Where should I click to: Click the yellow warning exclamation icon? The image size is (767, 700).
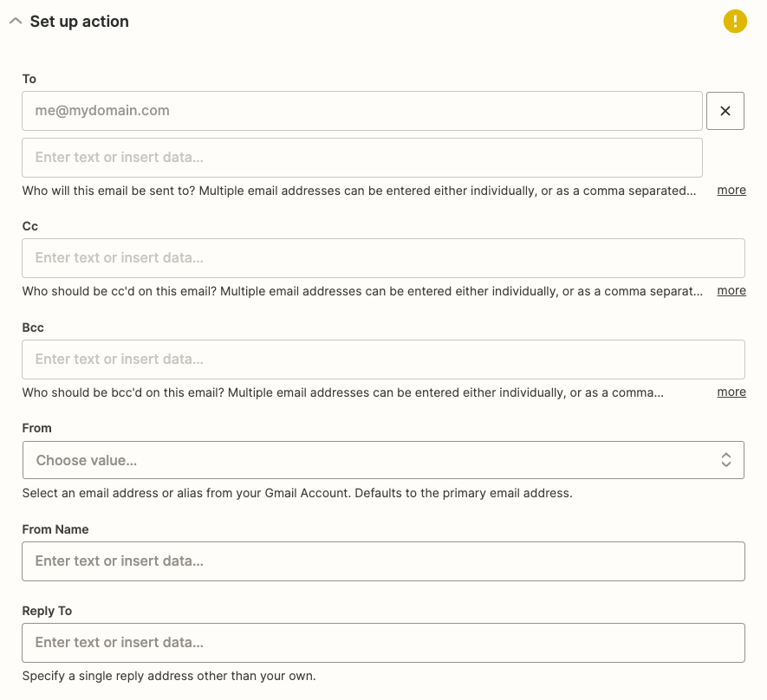click(x=735, y=22)
